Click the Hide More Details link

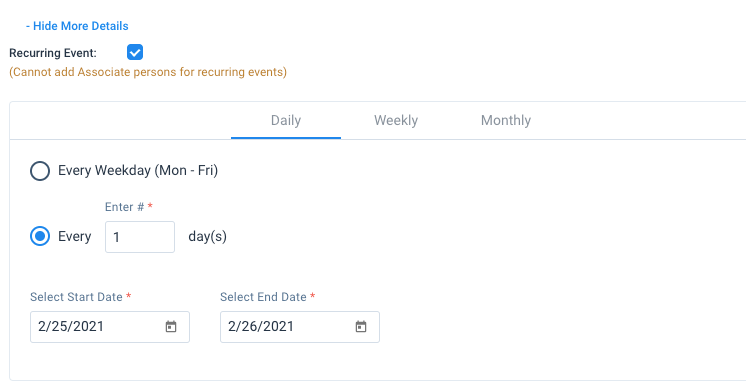tap(77, 26)
